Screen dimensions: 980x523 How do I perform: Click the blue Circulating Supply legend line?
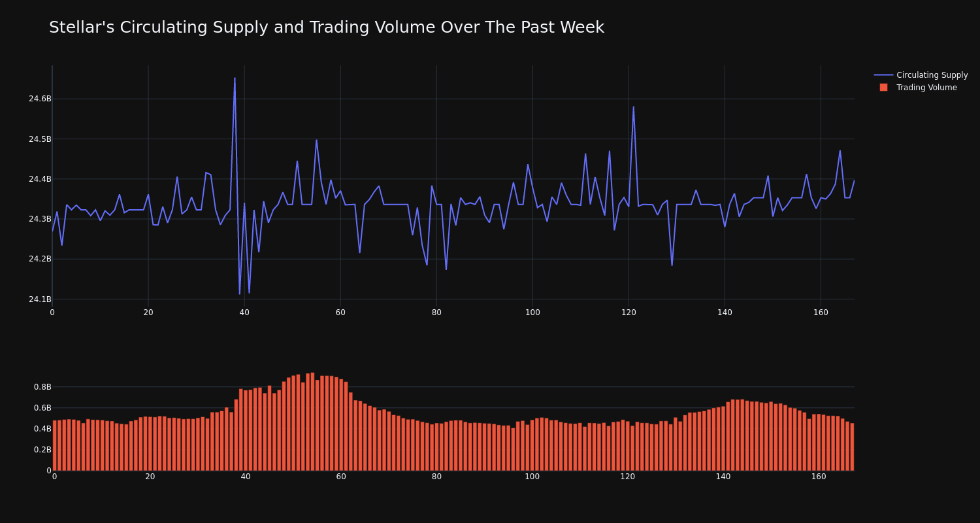click(x=883, y=75)
